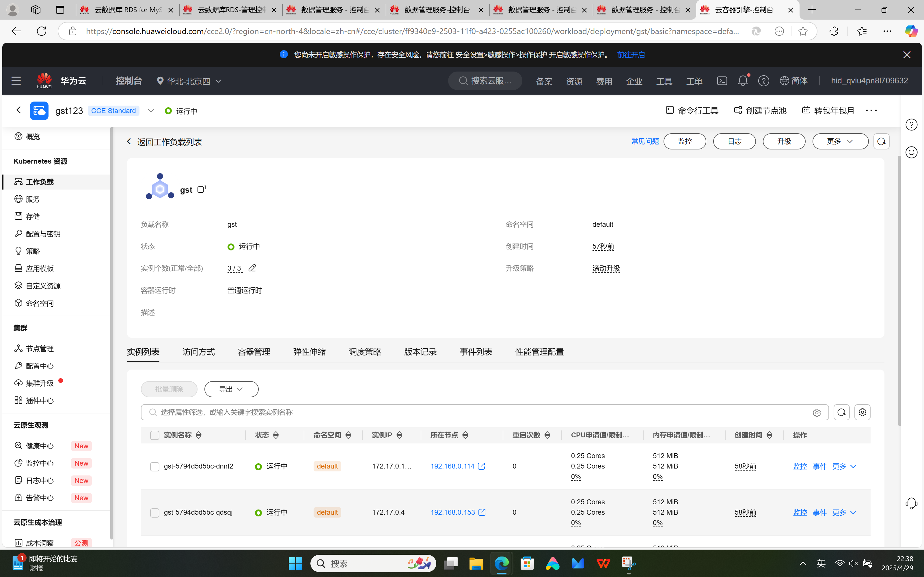Open the 事件列表 tab
Image resolution: width=924 pixels, height=577 pixels.
point(476,352)
